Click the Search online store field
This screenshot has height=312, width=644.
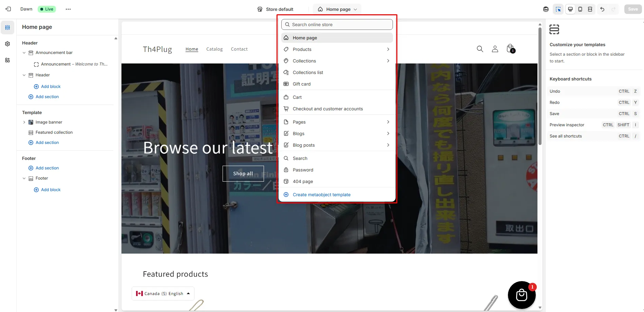[x=337, y=24]
